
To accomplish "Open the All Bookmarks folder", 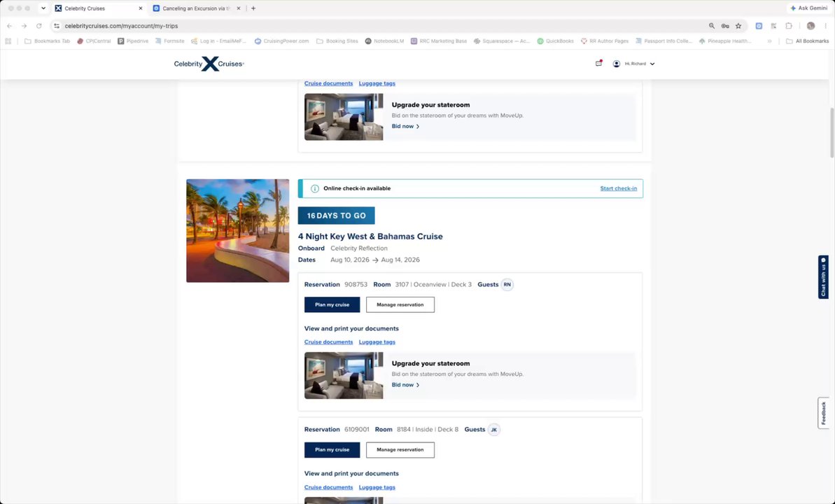I will click(808, 41).
